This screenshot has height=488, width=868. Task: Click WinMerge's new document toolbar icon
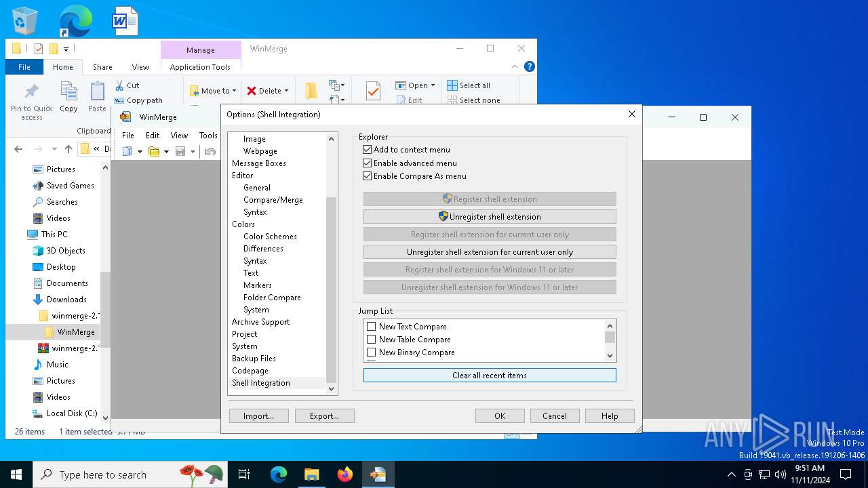(127, 151)
